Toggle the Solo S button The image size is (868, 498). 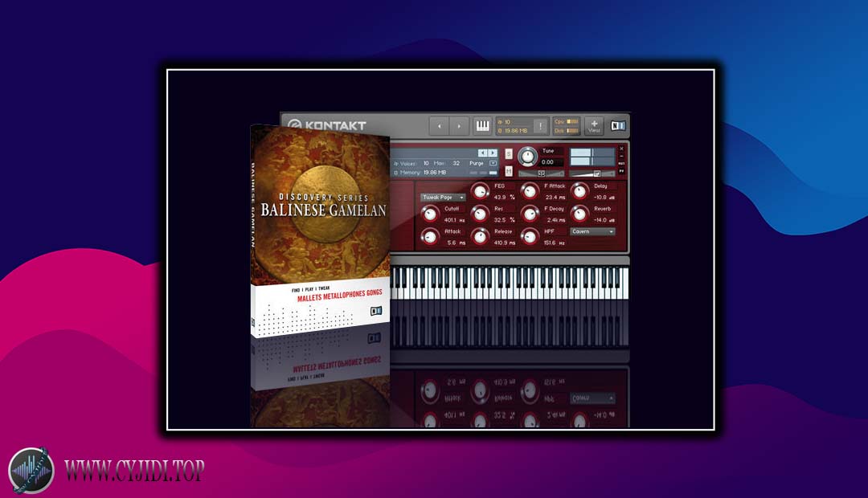click(509, 154)
